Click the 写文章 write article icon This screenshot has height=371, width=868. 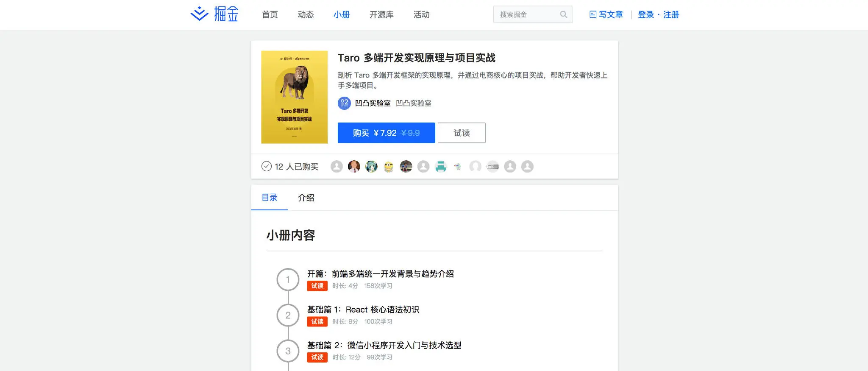[593, 14]
